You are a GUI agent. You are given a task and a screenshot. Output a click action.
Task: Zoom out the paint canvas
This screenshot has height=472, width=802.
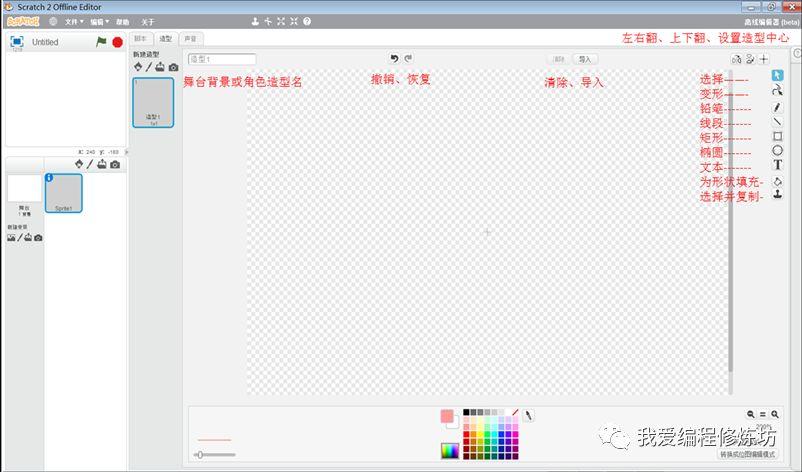750,414
